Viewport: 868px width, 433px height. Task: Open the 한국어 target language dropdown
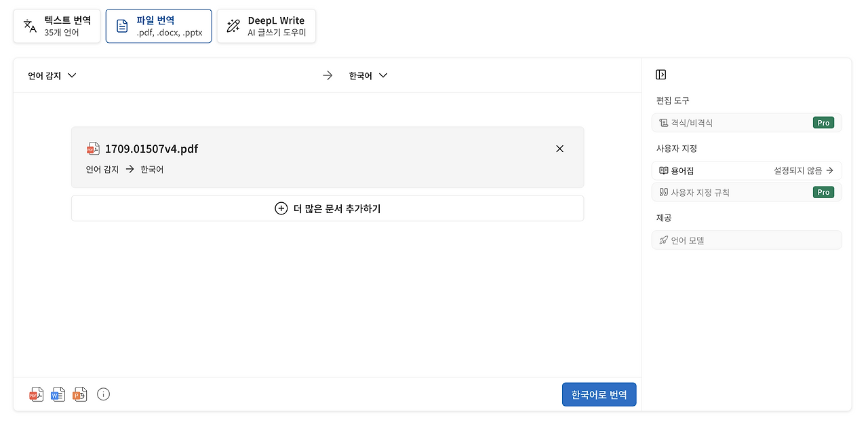click(367, 75)
